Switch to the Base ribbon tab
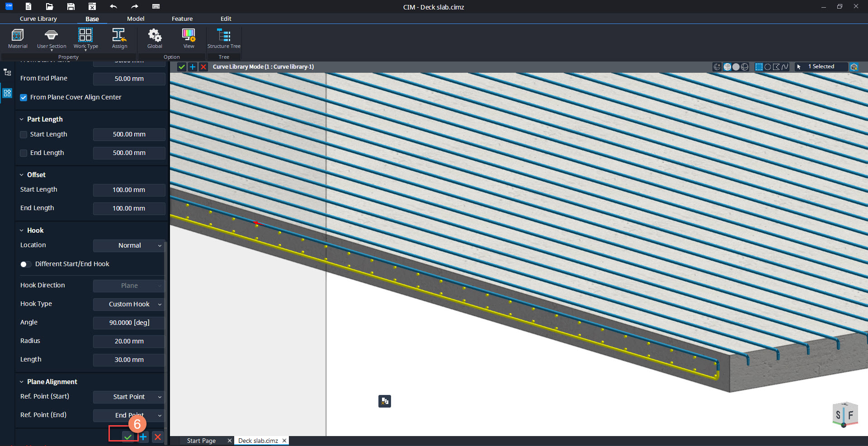Viewport: 868px width, 446px height. click(92, 19)
